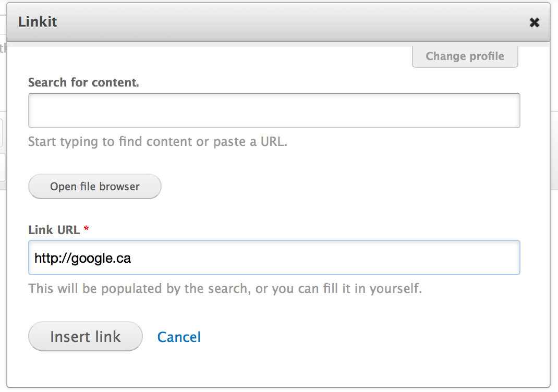Click the Change profile button

(465, 56)
